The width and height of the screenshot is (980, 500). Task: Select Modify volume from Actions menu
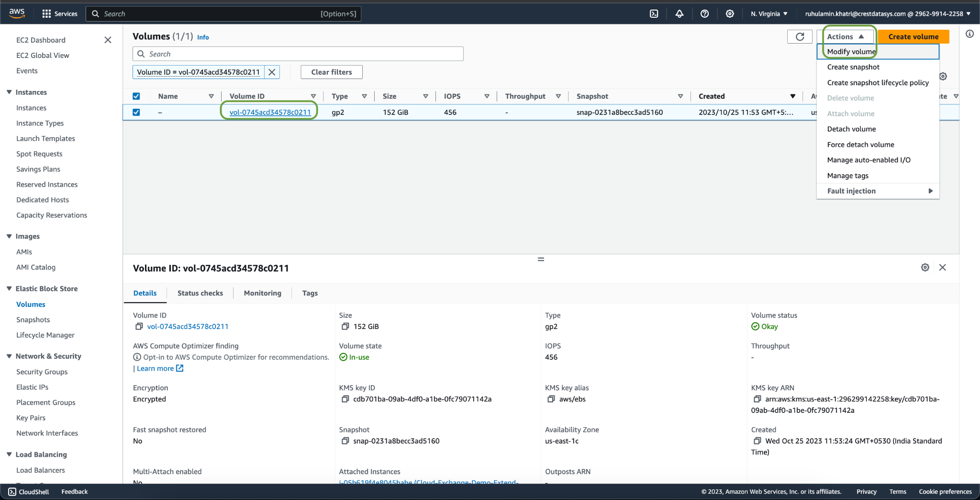pyautogui.click(x=878, y=52)
